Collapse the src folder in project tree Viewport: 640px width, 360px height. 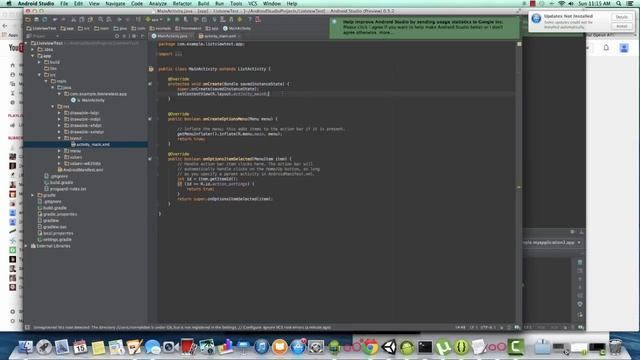[x=40, y=75]
